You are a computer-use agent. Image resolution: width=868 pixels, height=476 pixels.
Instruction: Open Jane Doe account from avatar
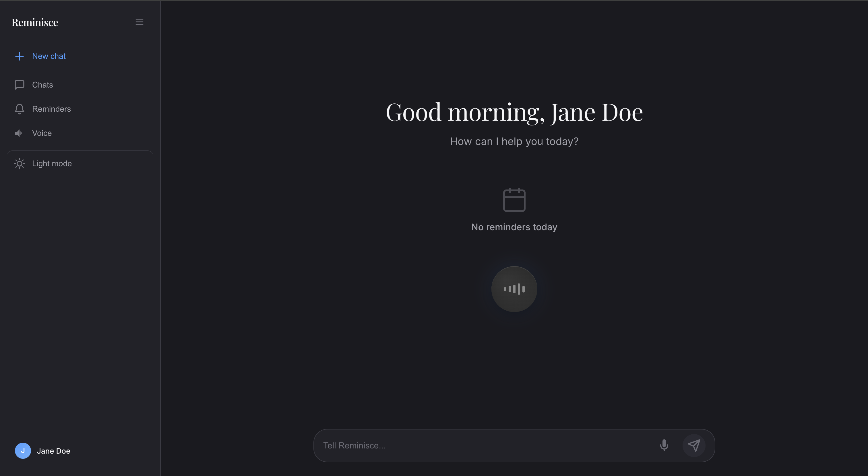[x=23, y=451]
